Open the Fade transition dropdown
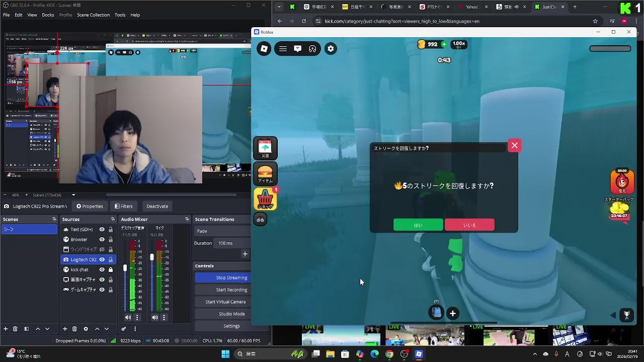Screen dimensions: 644x362 221,231
